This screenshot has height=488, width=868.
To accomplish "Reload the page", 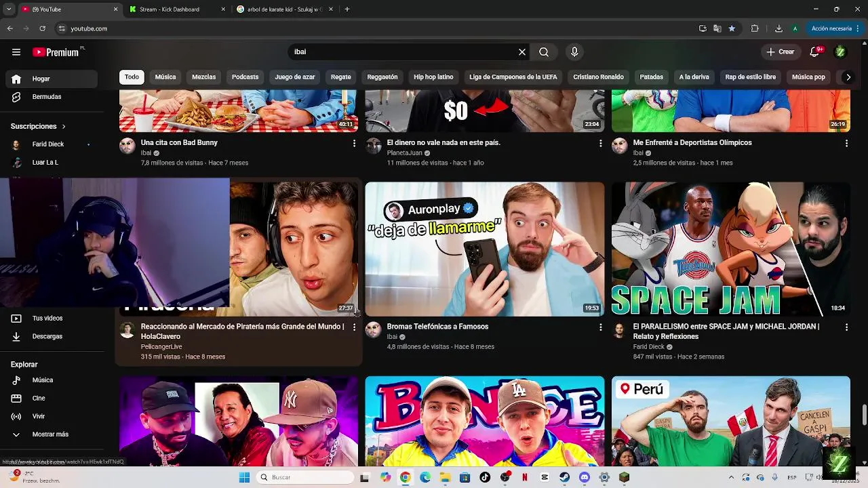I will tap(43, 28).
